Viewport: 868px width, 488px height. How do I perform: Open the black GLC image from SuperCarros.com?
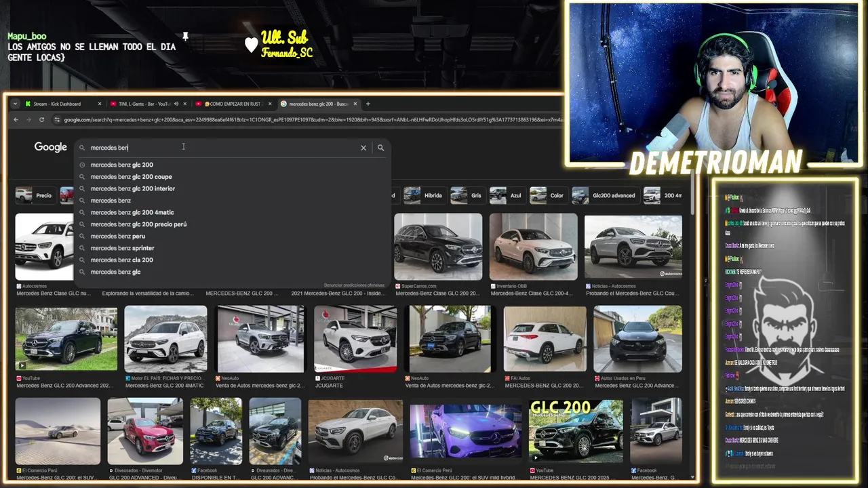(x=438, y=247)
